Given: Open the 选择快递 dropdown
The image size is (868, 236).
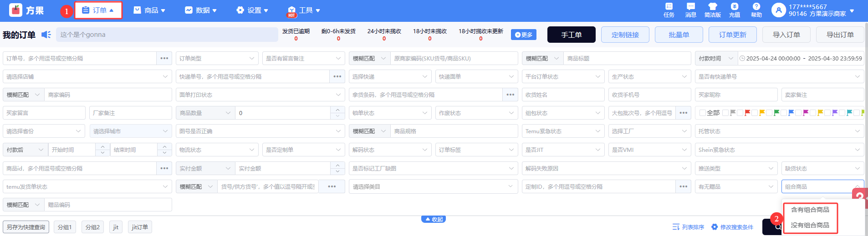Looking at the screenshot, I should pyautogui.click(x=390, y=76).
